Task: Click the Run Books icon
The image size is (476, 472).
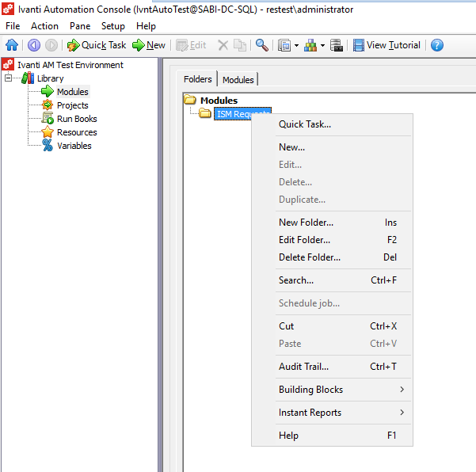Action: click(48, 118)
